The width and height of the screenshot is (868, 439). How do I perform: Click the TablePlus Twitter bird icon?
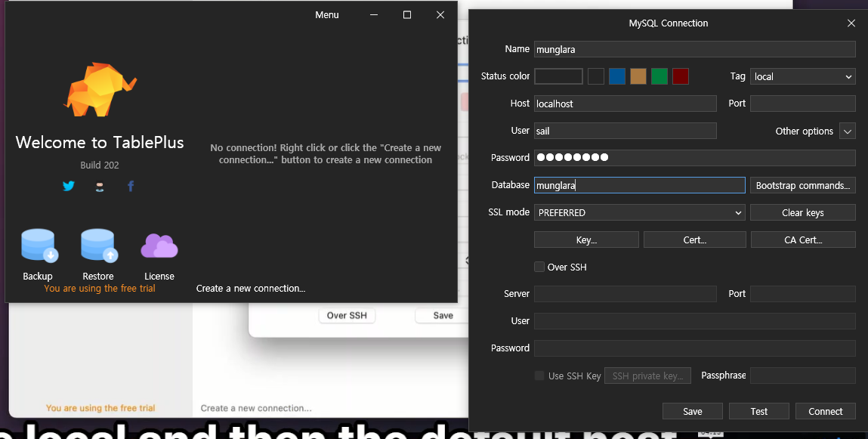[69, 186]
